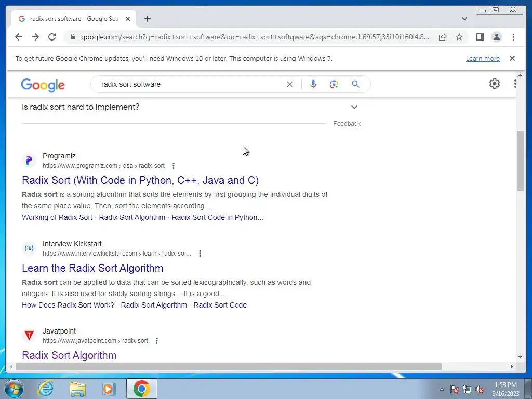Go back to the previous page

(x=19, y=37)
